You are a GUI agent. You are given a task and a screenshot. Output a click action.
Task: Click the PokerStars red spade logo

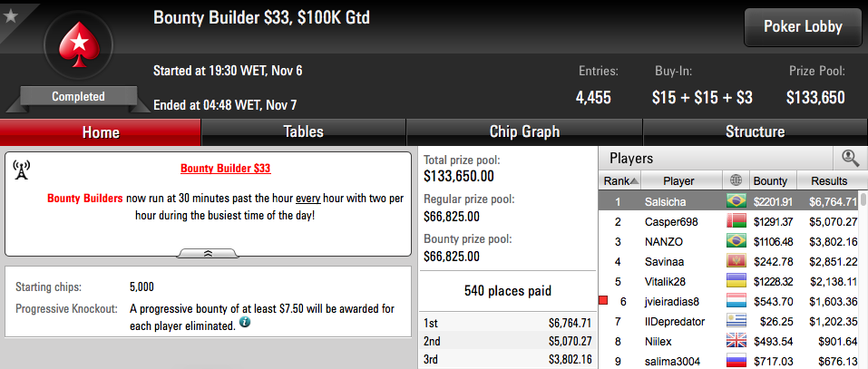78,44
